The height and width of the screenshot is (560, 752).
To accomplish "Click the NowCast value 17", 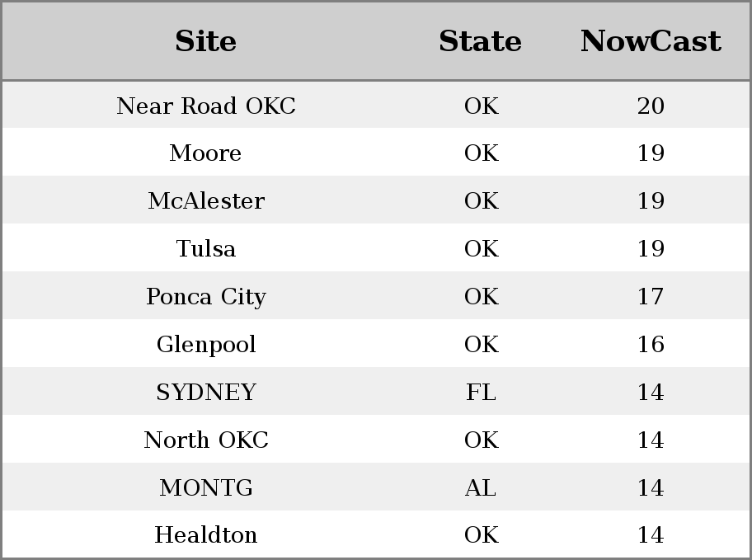I will tap(651, 297).
